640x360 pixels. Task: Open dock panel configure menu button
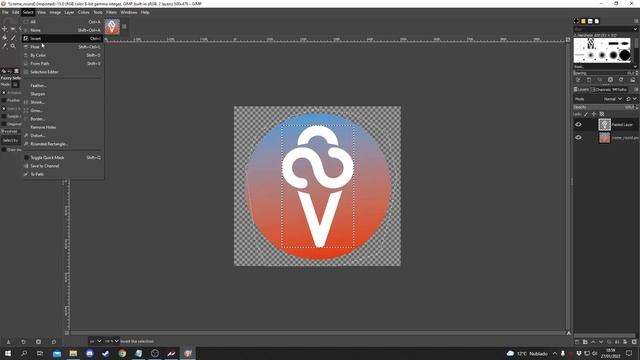coord(636,21)
